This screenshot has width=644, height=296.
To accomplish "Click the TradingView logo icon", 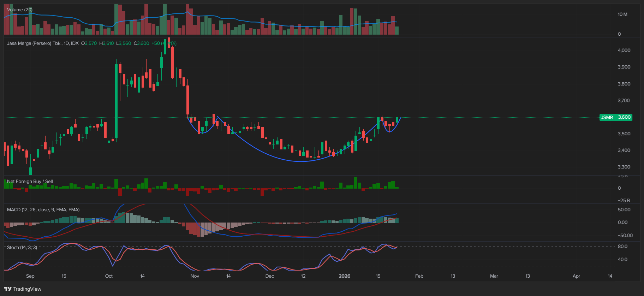I will coord(8,289).
